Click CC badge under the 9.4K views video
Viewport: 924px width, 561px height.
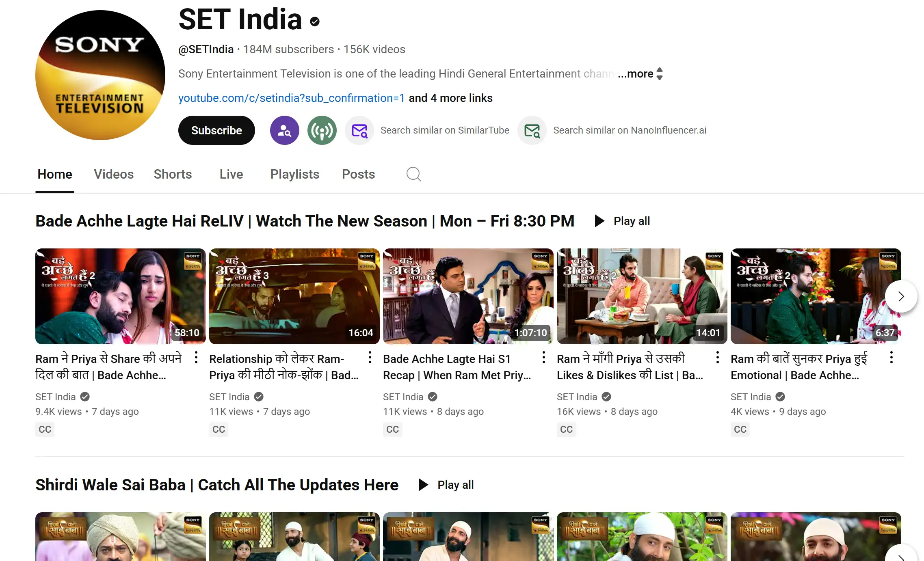(45, 429)
